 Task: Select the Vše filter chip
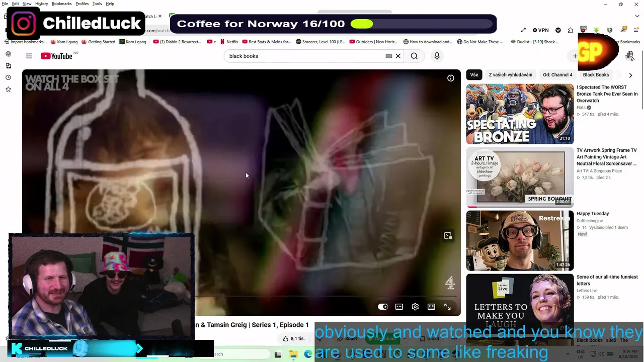click(x=474, y=75)
